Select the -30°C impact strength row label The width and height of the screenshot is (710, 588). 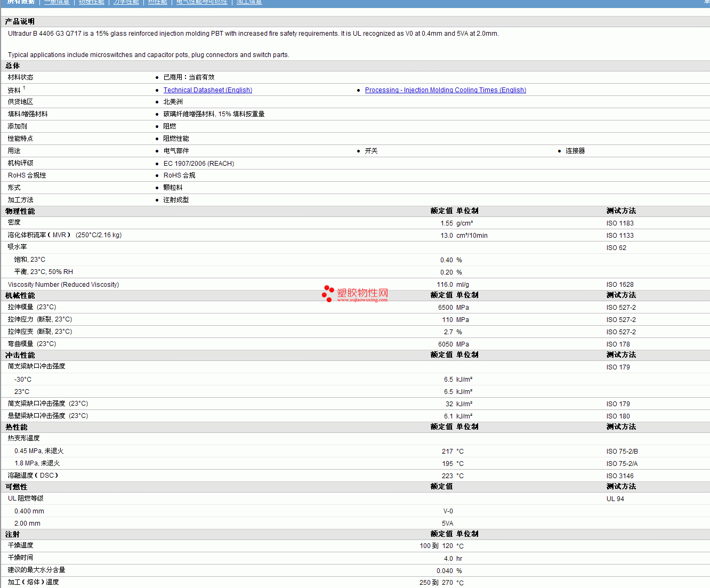click(x=23, y=380)
